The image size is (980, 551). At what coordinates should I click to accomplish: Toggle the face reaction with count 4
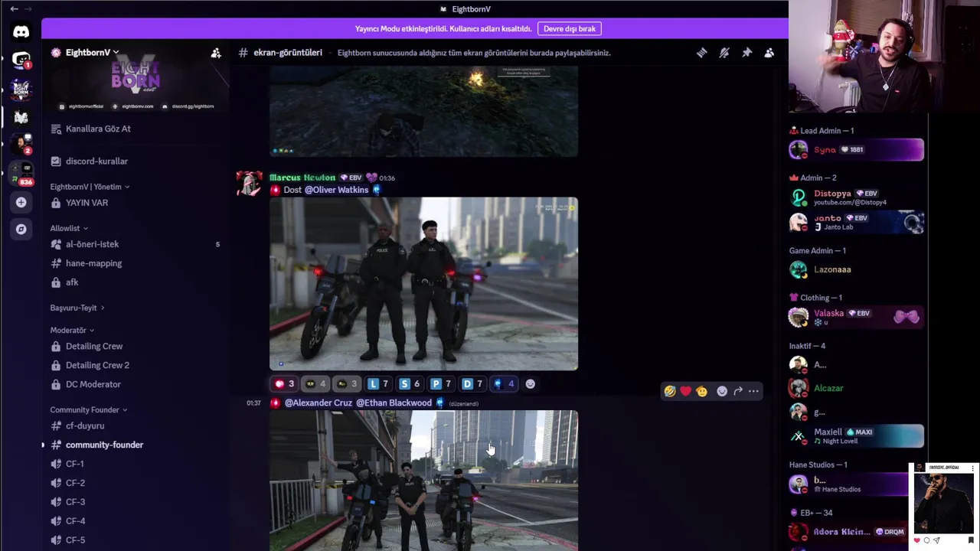pos(315,384)
